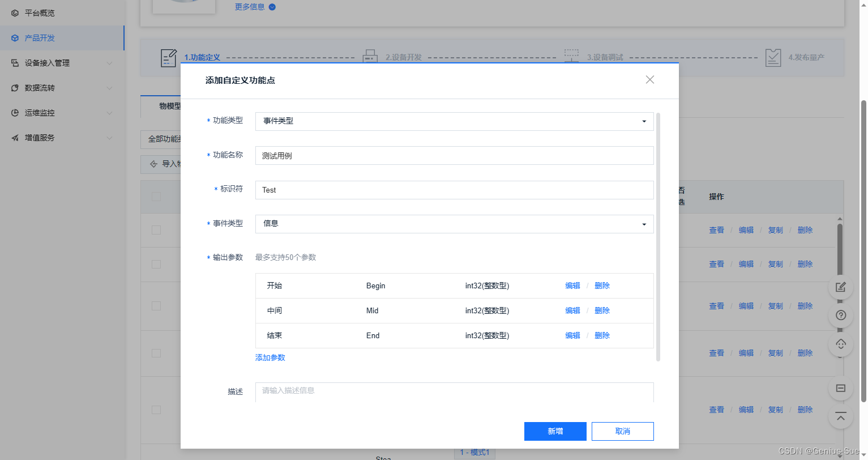This screenshot has width=868, height=460.
Task: Click the 数据流转 sidebar icon
Action: point(15,88)
